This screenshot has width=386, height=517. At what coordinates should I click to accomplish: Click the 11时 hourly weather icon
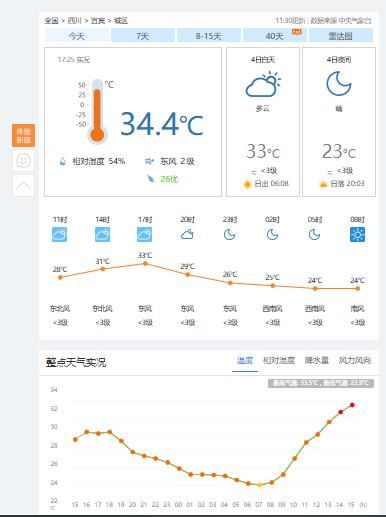[x=60, y=235]
